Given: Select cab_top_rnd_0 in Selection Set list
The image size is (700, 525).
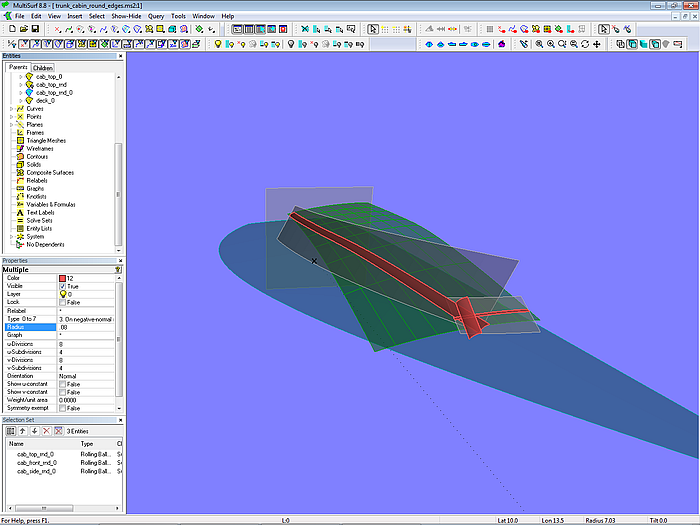Looking at the screenshot, I should pyautogui.click(x=37, y=454).
